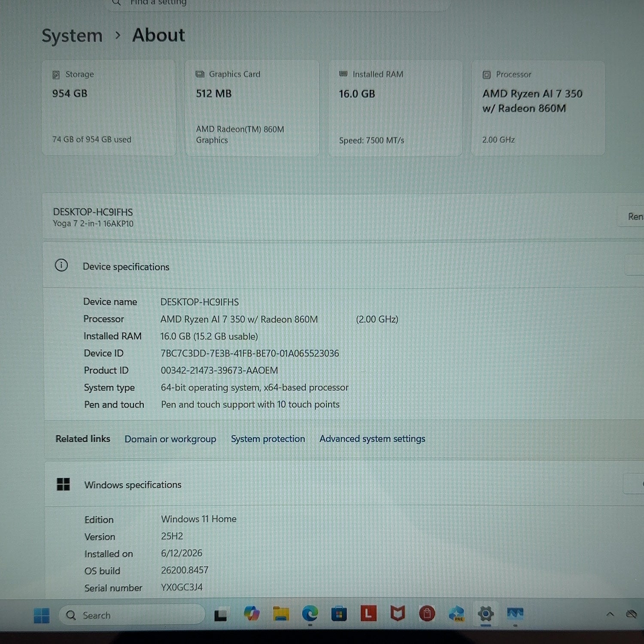The width and height of the screenshot is (644, 644).
Task: Click the Device specifications info icon
Action: pyautogui.click(x=61, y=265)
